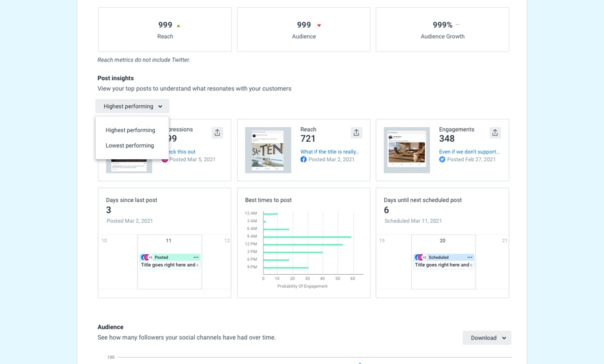Share the Reach 721 post card
Image resolution: width=604 pixels, height=364 pixels.
pyautogui.click(x=357, y=133)
